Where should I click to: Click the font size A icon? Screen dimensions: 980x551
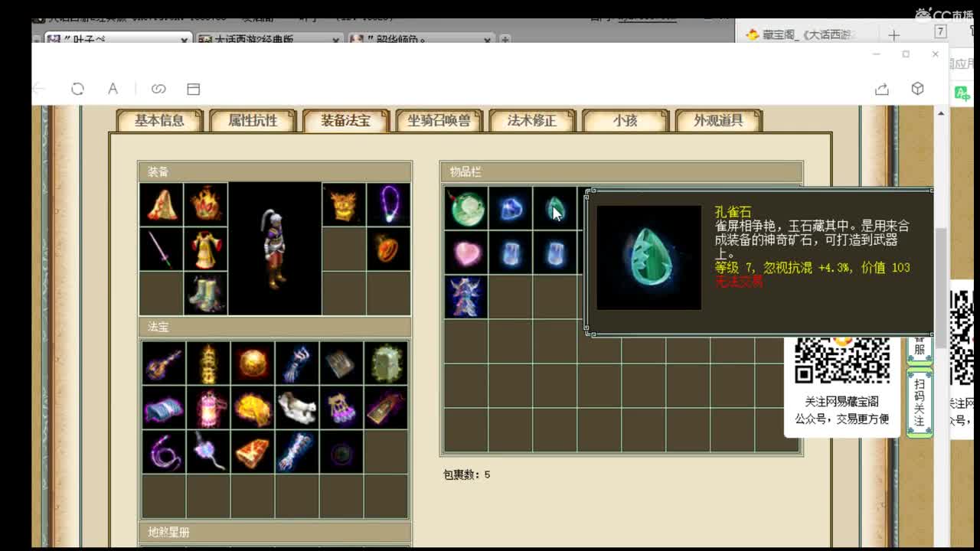(x=113, y=89)
